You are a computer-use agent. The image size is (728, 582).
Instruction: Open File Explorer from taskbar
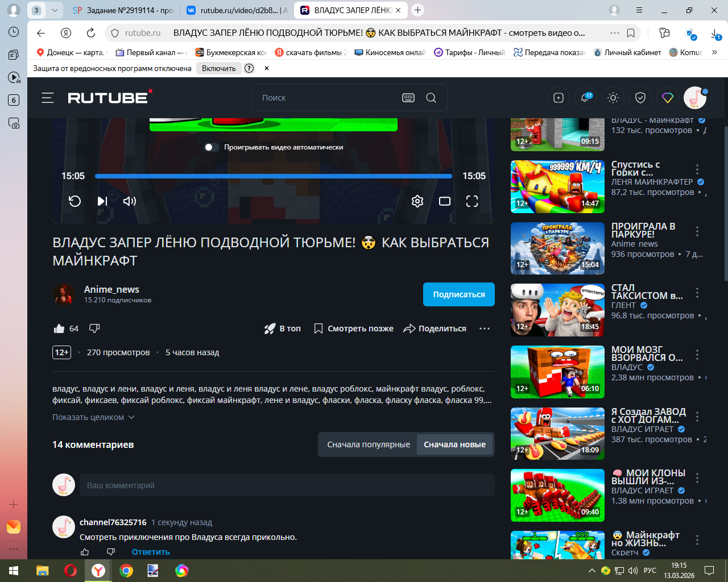tap(43, 571)
